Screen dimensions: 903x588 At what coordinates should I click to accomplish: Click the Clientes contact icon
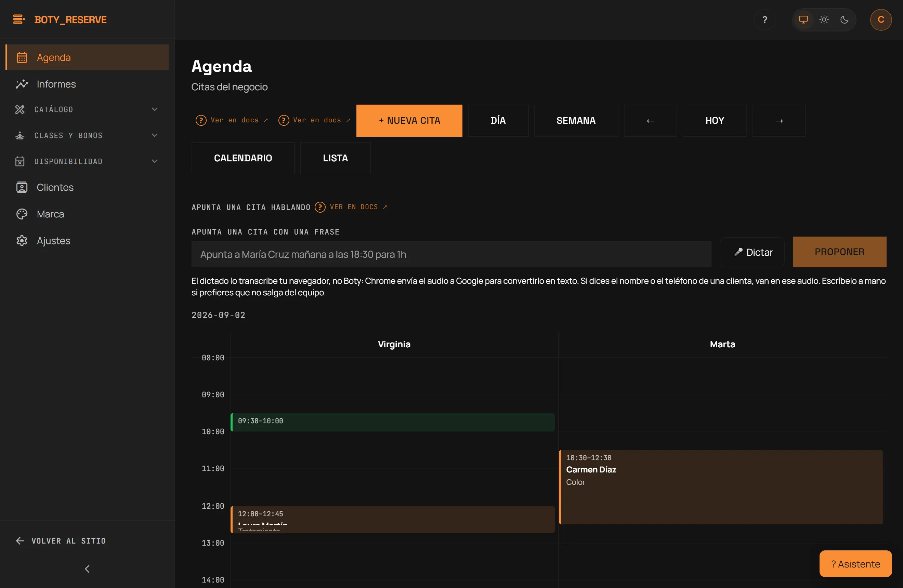click(x=22, y=187)
